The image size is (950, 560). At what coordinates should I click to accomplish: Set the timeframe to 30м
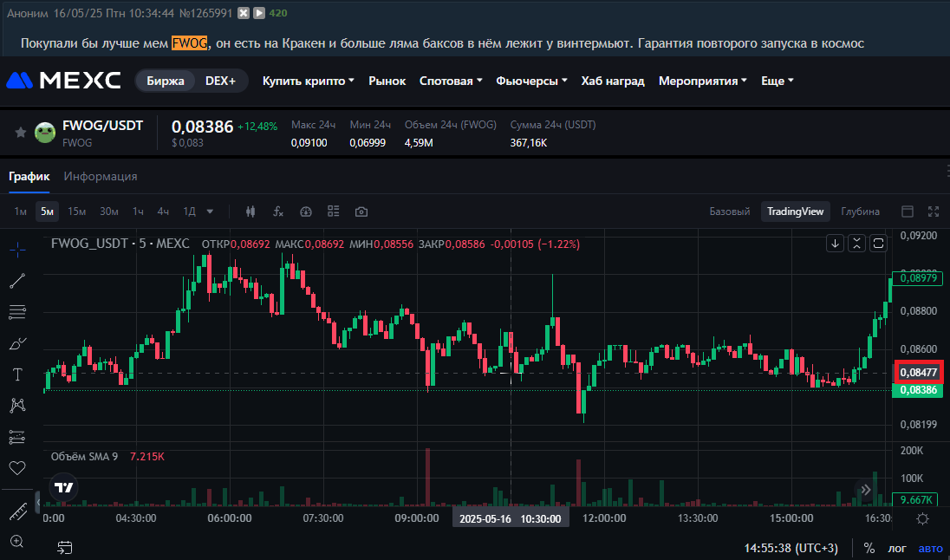[x=109, y=212]
